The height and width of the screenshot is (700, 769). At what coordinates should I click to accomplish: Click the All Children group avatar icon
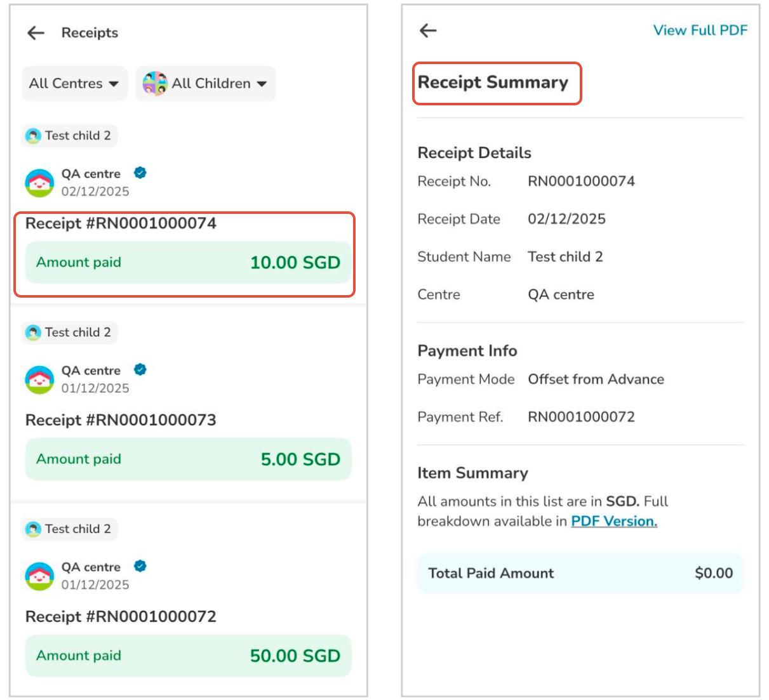pos(154,83)
